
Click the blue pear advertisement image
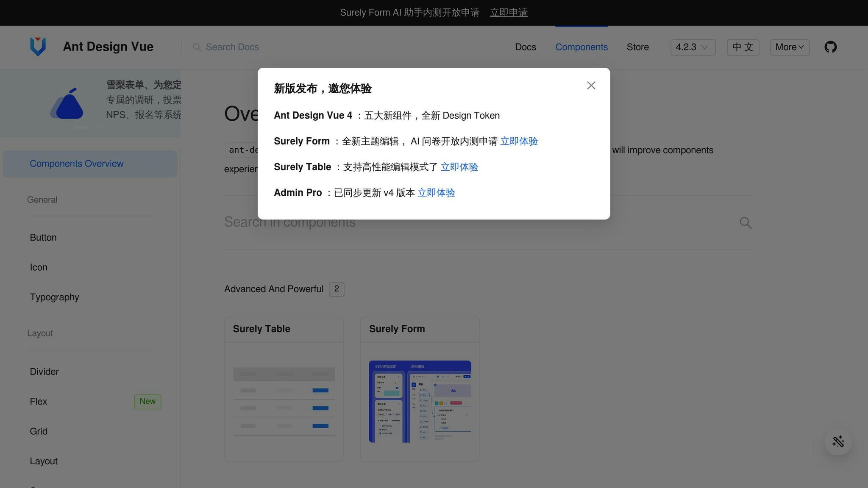click(67, 103)
